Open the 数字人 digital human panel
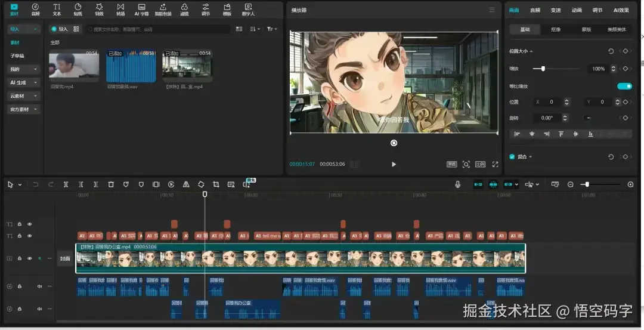 pyautogui.click(x=248, y=10)
